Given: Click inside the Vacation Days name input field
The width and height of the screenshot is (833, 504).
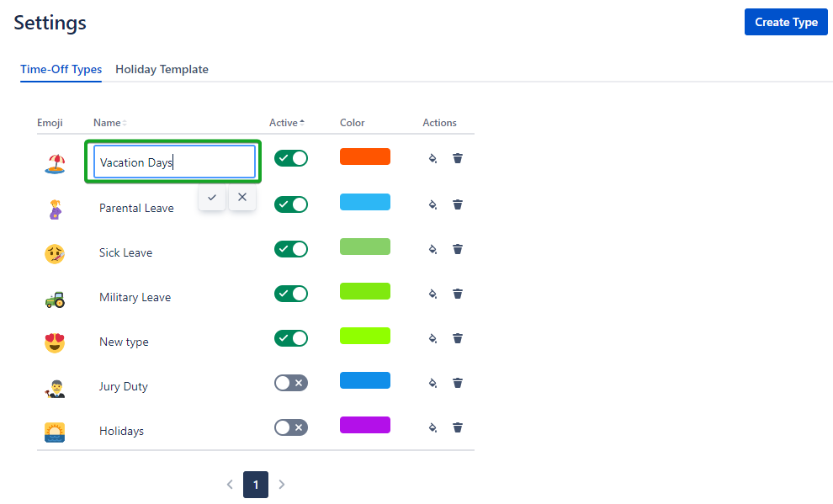Looking at the screenshot, I should tap(174, 162).
